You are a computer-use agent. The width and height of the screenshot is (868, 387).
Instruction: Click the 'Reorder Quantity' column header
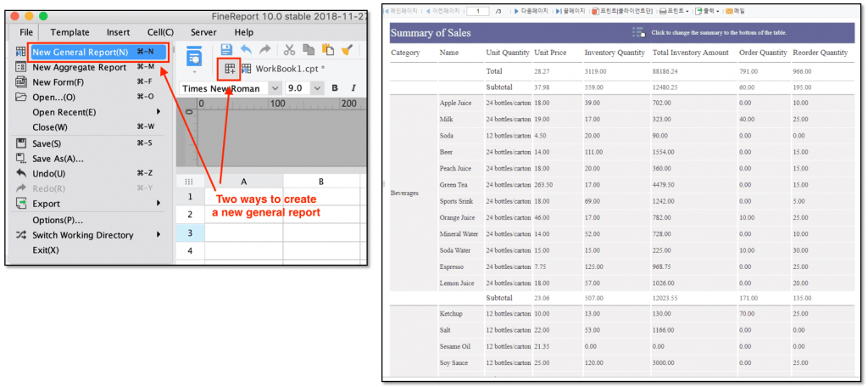point(820,53)
